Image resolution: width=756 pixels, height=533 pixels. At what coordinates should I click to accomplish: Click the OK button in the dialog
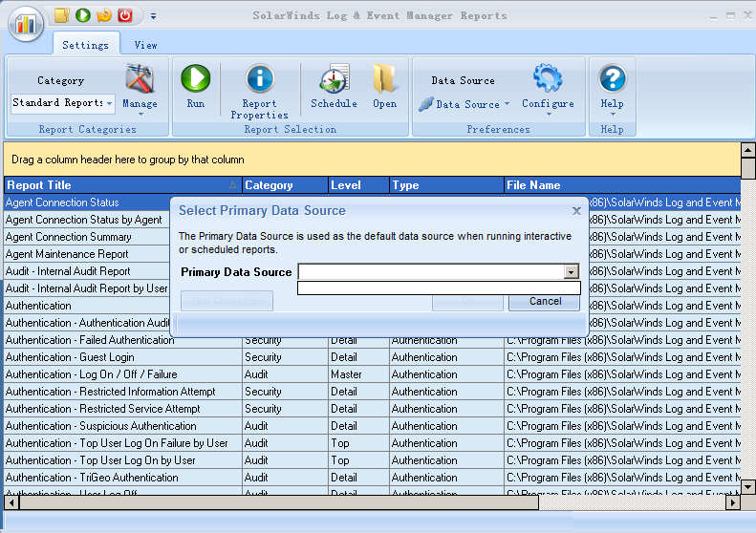point(467,301)
